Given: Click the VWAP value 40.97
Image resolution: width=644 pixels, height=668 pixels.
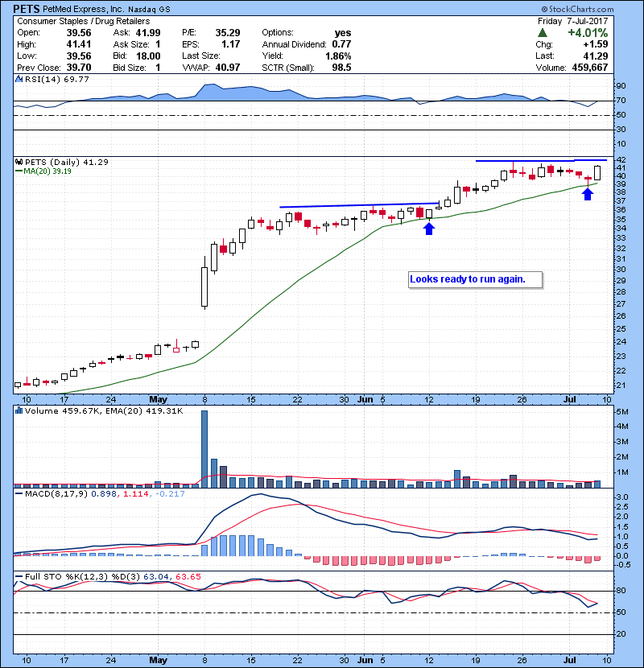Looking at the screenshot, I should [x=228, y=68].
